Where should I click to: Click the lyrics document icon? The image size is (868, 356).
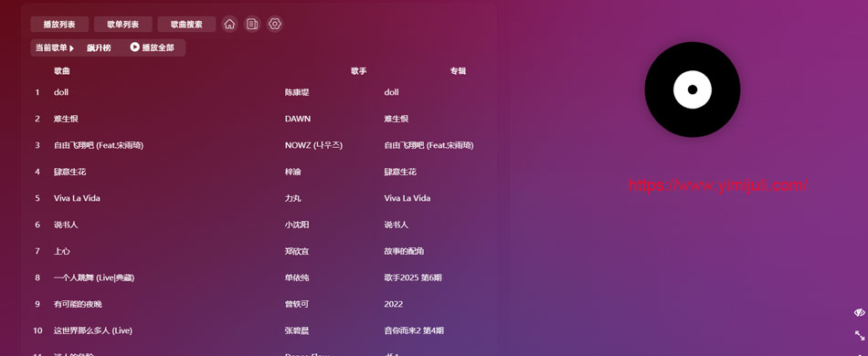point(252,25)
